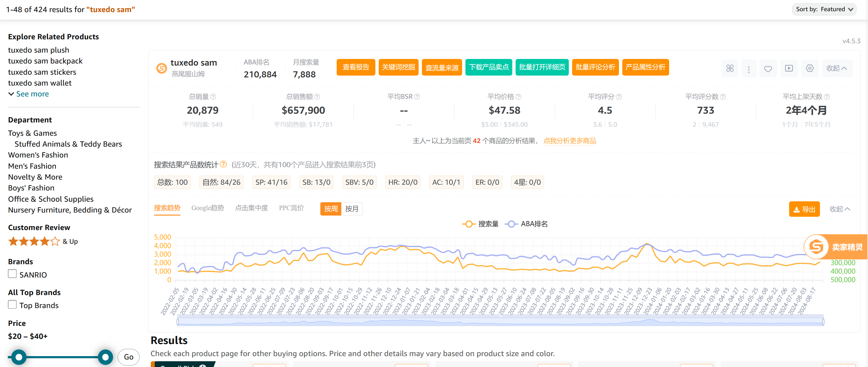Click the 点我分析更多商品 link
This screenshot has width=868, height=367.
pyautogui.click(x=569, y=141)
